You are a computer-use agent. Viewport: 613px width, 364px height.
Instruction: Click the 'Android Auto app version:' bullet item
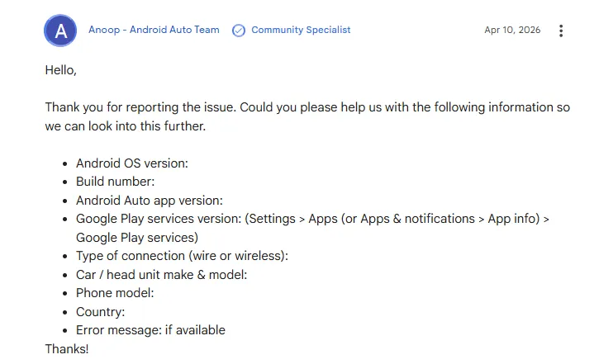(x=149, y=201)
